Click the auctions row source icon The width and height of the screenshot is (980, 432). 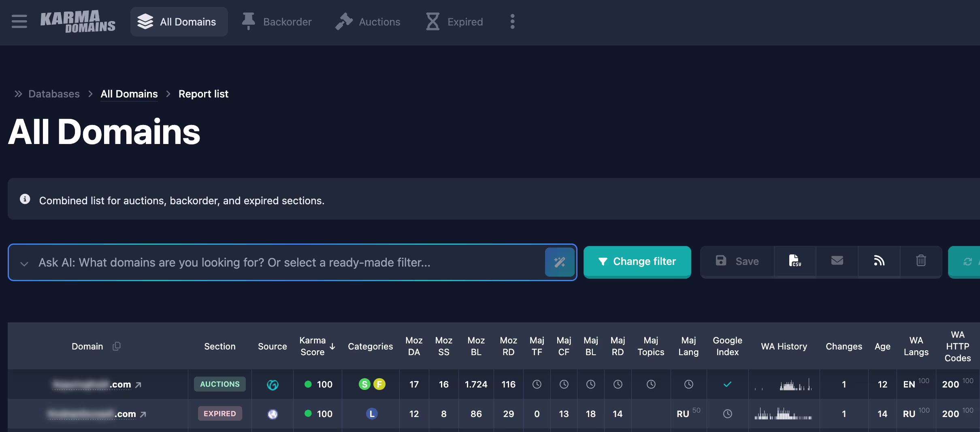(x=272, y=385)
